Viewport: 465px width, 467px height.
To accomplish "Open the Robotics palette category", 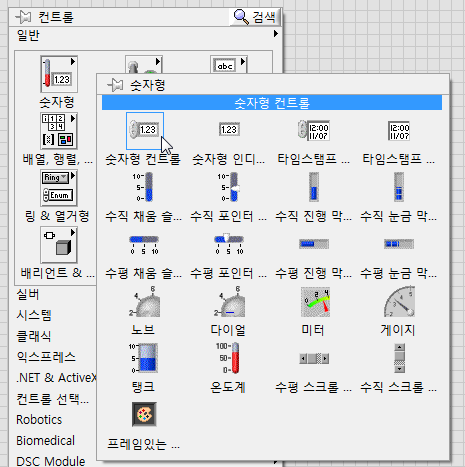I will (x=39, y=420).
